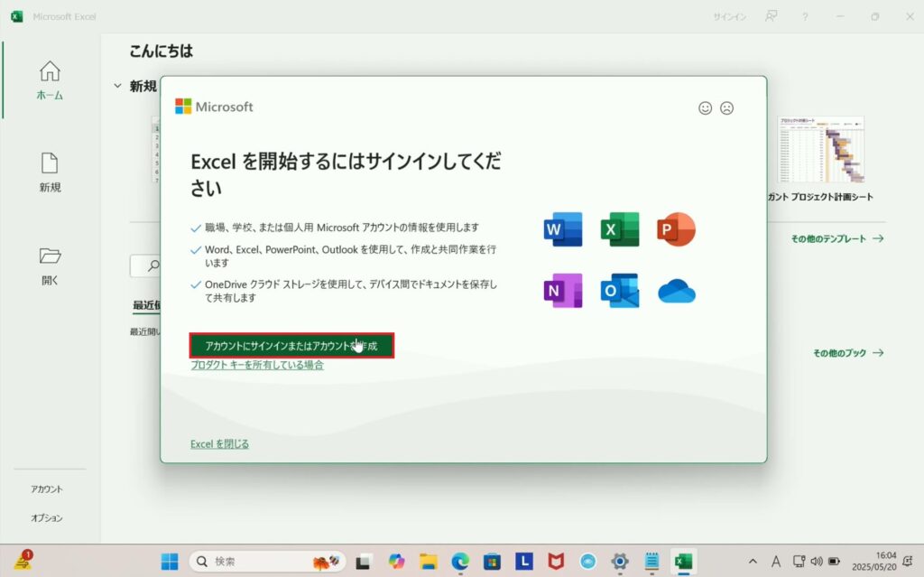This screenshot has width=924, height=577.
Task: Click the frowning face feedback icon
Action: coord(726,108)
